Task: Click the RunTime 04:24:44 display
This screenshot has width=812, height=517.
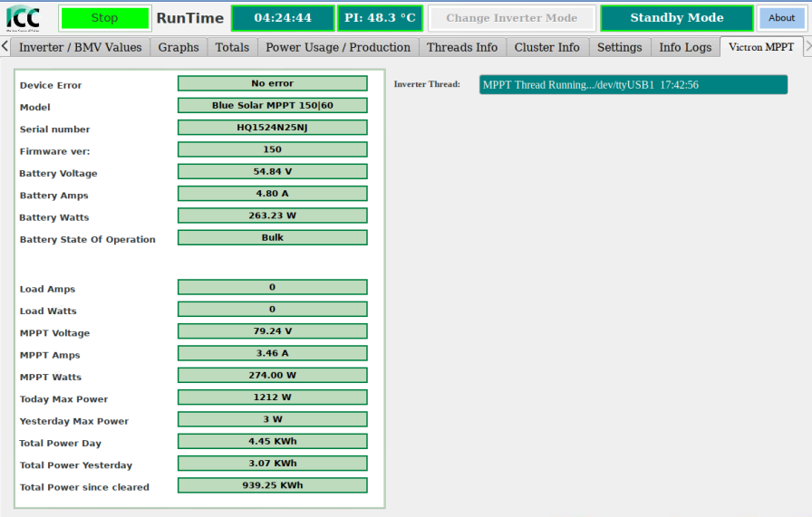Action: pyautogui.click(x=283, y=18)
